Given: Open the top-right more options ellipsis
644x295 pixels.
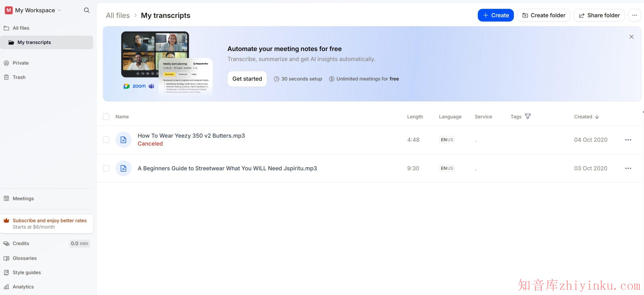Looking at the screenshot, I should click(x=634, y=15).
